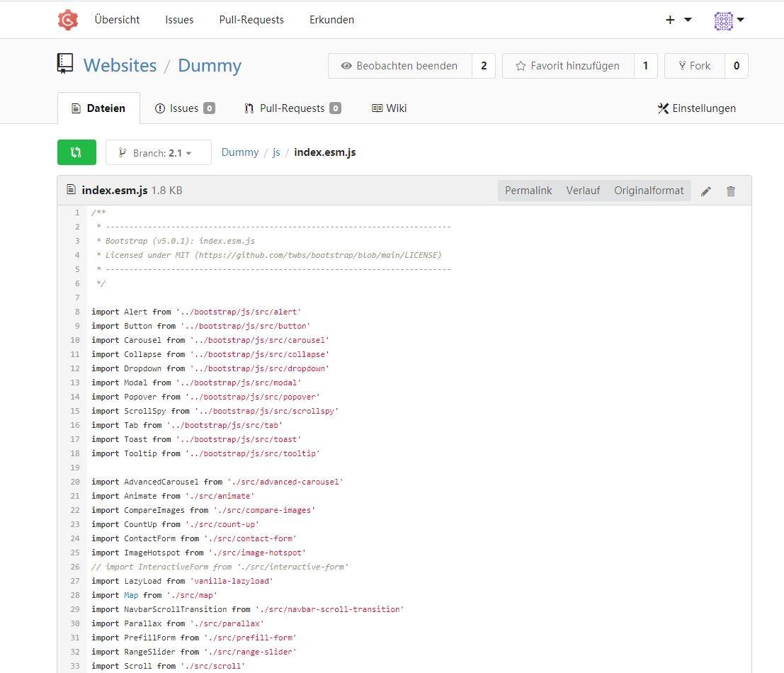Click the Permalink button

528,191
